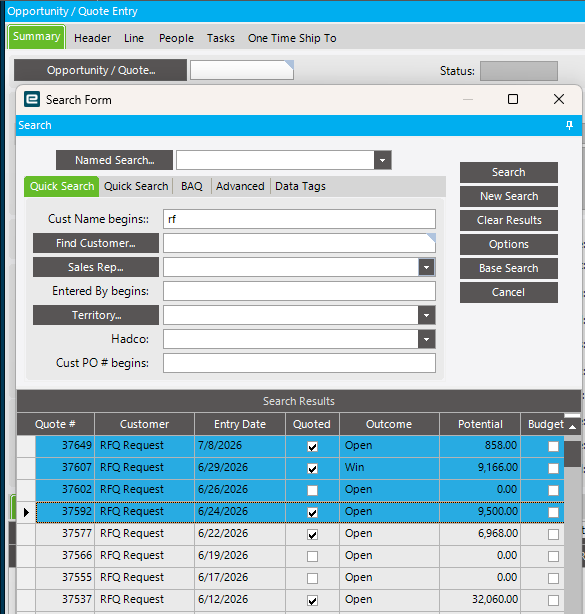Open the Hadco dropdown list
This screenshot has width=585, height=614.
[x=426, y=339]
